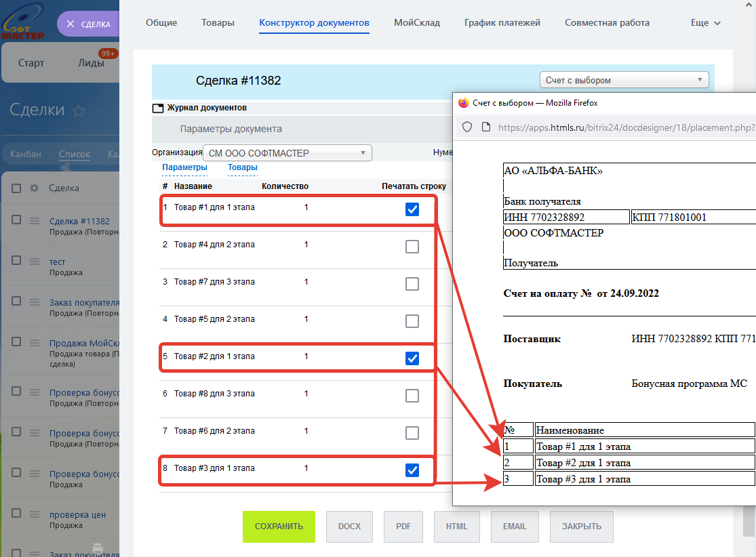The width and height of the screenshot is (756, 557).
Task: Click the Журнал документов icon
Action: click(158, 108)
